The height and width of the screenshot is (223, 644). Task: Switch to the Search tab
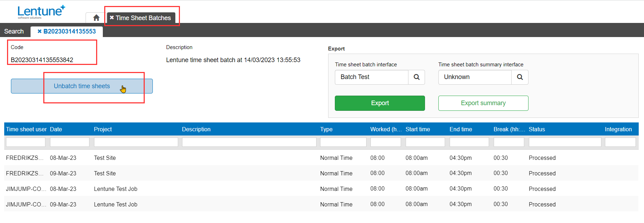(x=14, y=31)
